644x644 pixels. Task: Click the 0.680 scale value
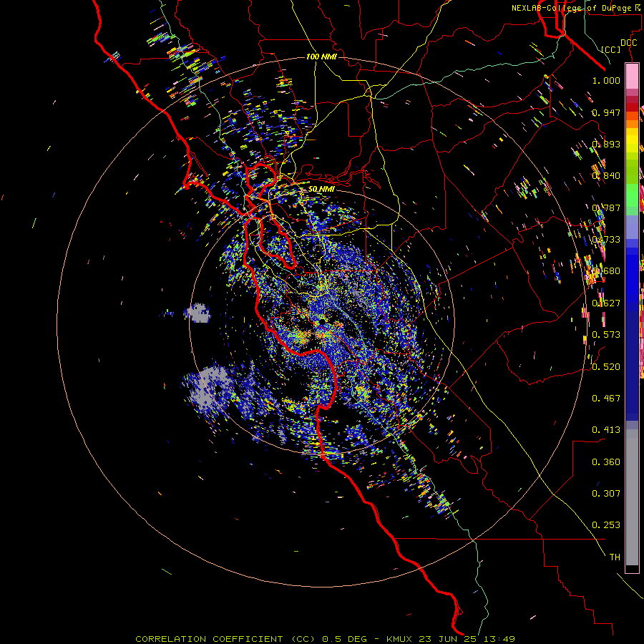(x=606, y=270)
